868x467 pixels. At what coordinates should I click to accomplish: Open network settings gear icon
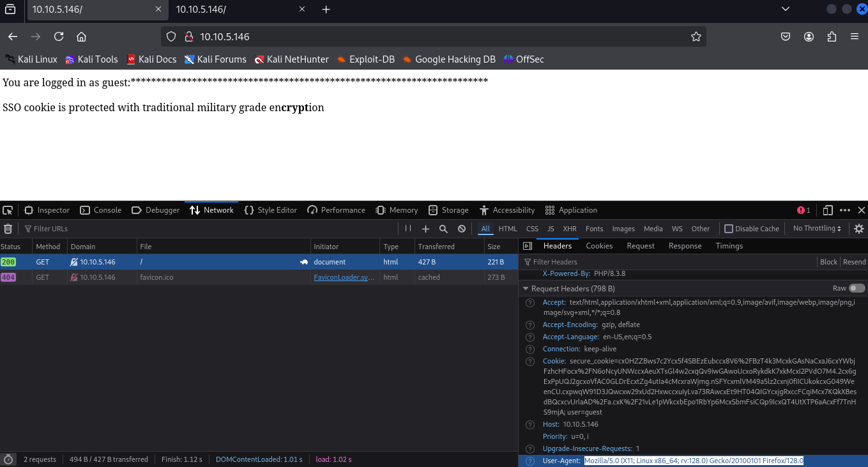pos(859,229)
